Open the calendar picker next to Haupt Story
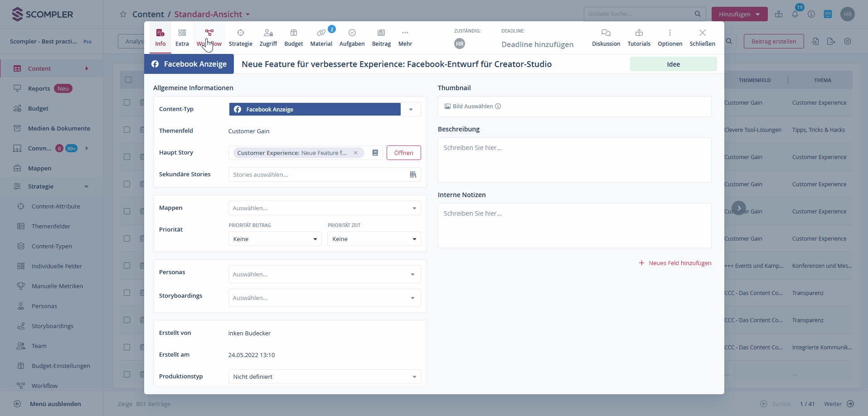Viewport: 868px width, 416px height. click(375, 153)
